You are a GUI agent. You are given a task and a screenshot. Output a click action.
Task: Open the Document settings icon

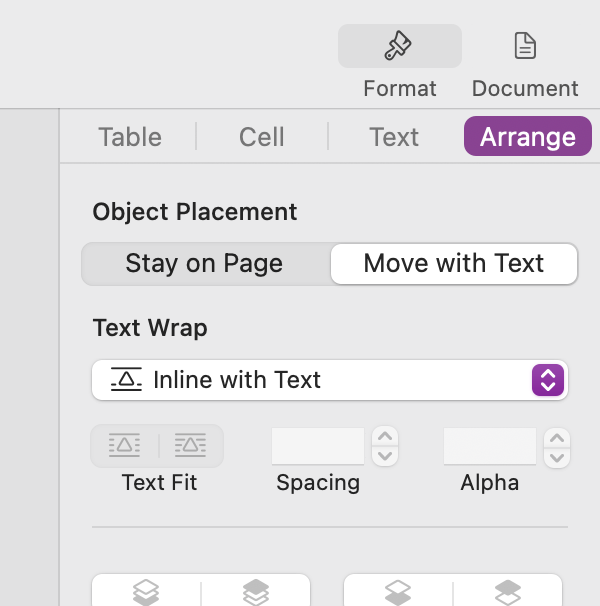[525, 46]
